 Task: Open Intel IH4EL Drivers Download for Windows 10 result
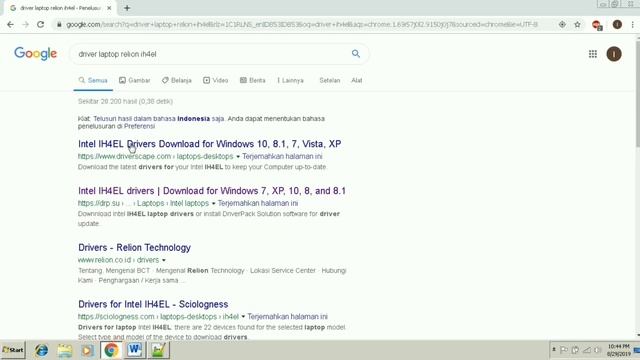[x=209, y=144]
